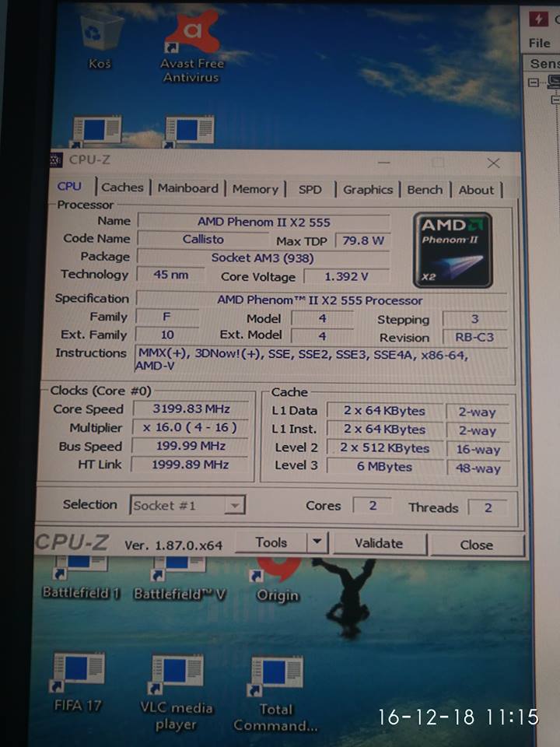Switch to the Graphics tab

[368, 190]
